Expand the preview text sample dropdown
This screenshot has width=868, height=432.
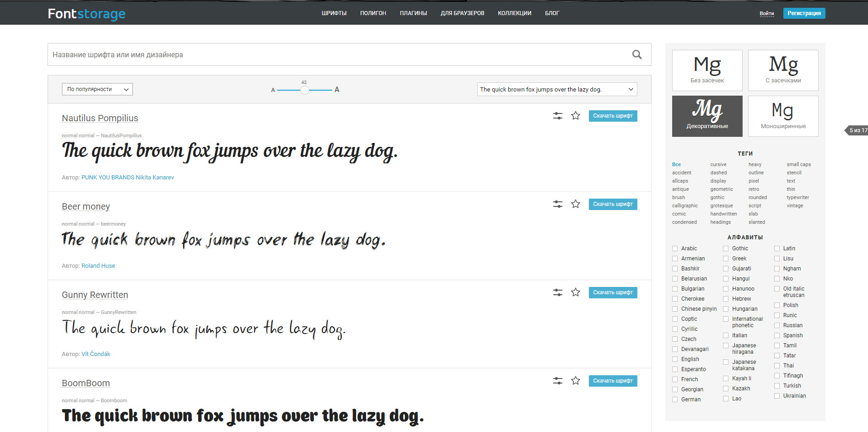pos(557,89)
